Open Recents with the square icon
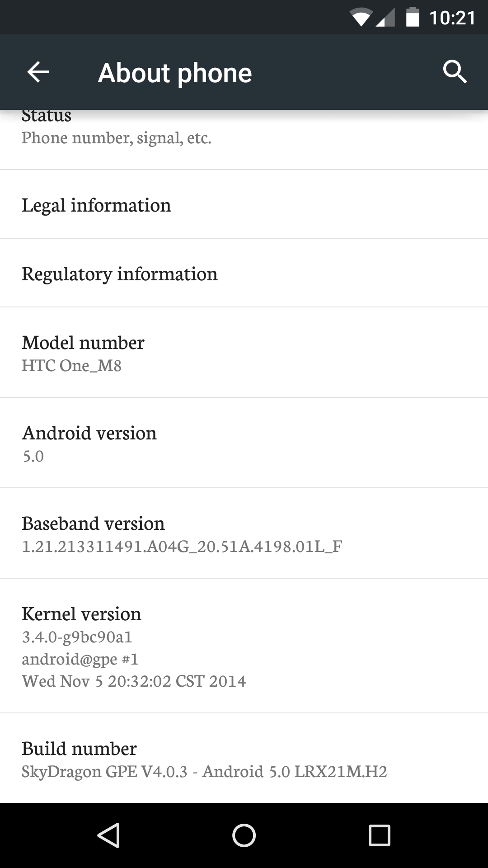 (x=379, y=835)
